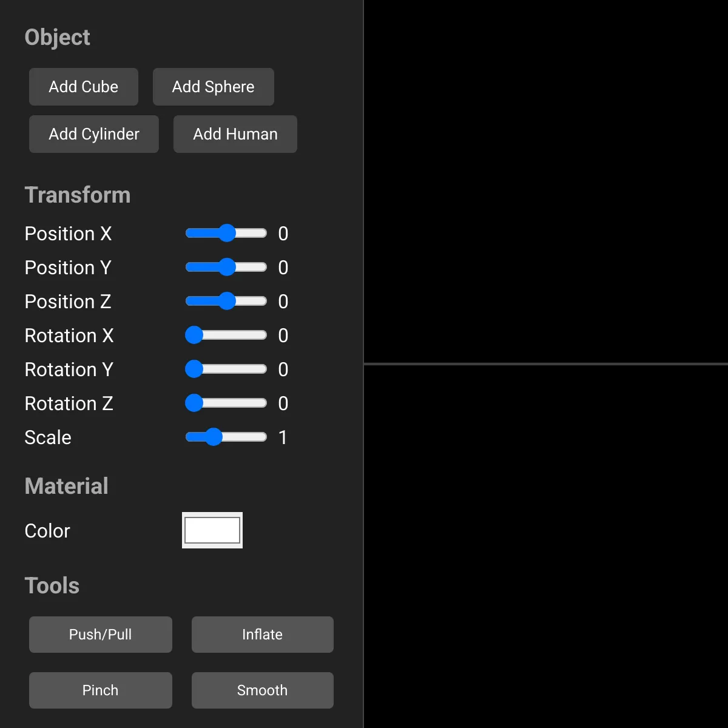The image size is (728, 728).
Task: Click the Material section heading
Action: point(67,487)
